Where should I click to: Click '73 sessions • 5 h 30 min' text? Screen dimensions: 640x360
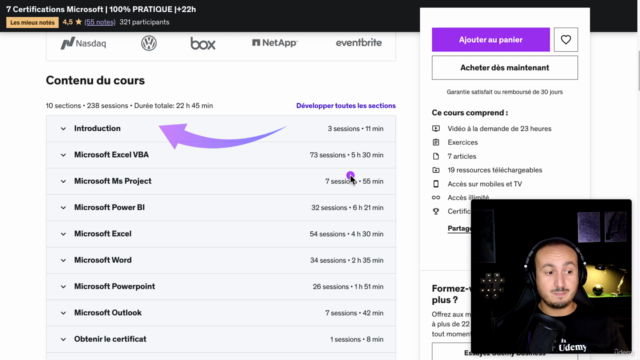347,155
